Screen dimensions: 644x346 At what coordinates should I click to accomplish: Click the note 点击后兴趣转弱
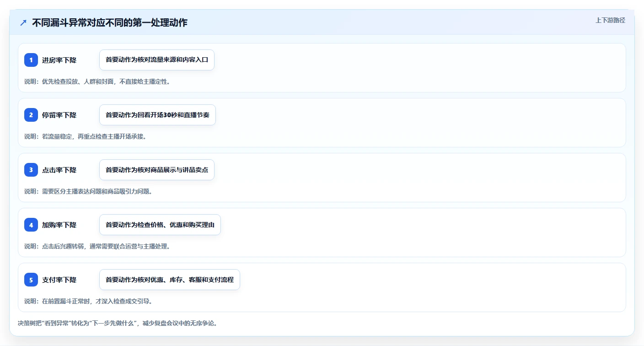[x=63, y=246]
